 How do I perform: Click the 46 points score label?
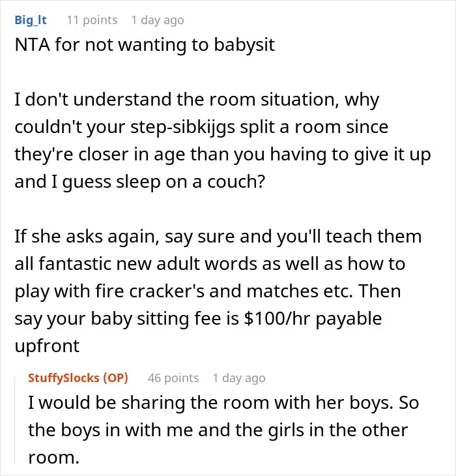173,378
